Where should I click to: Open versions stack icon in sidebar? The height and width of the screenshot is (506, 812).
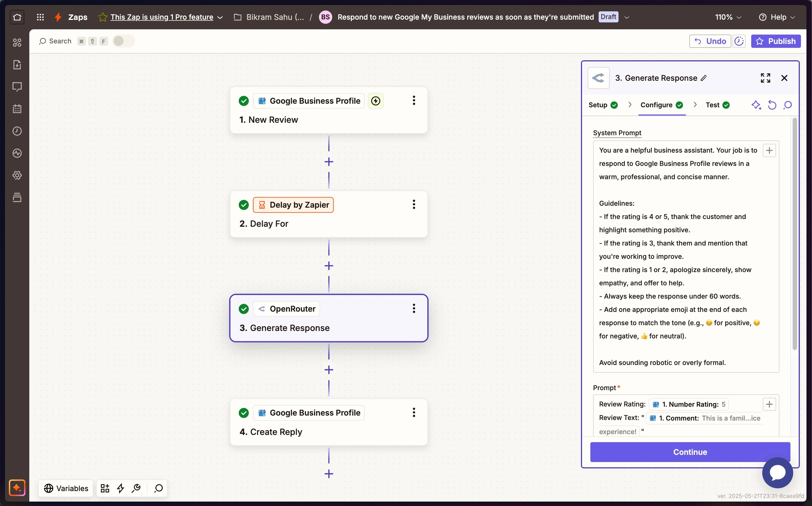[x=17, y=197]
